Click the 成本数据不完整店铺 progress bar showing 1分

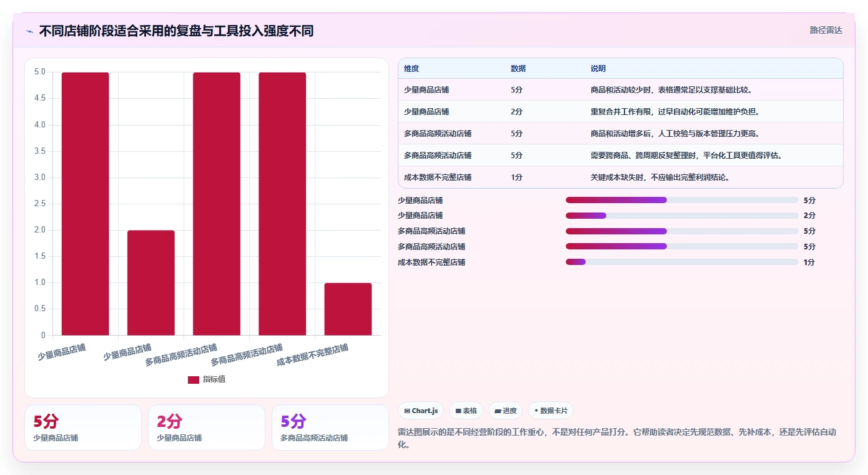[x=682, y=262]
